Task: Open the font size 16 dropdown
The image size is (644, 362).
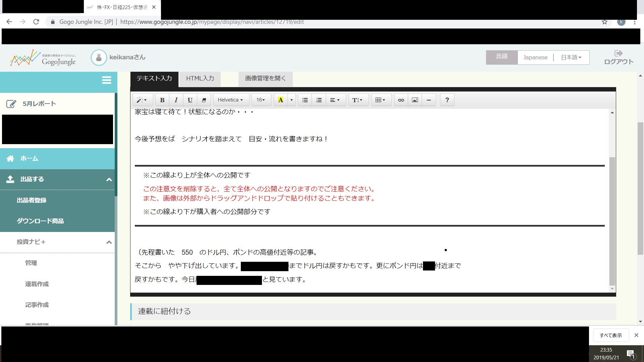Action: pos(261,100)
